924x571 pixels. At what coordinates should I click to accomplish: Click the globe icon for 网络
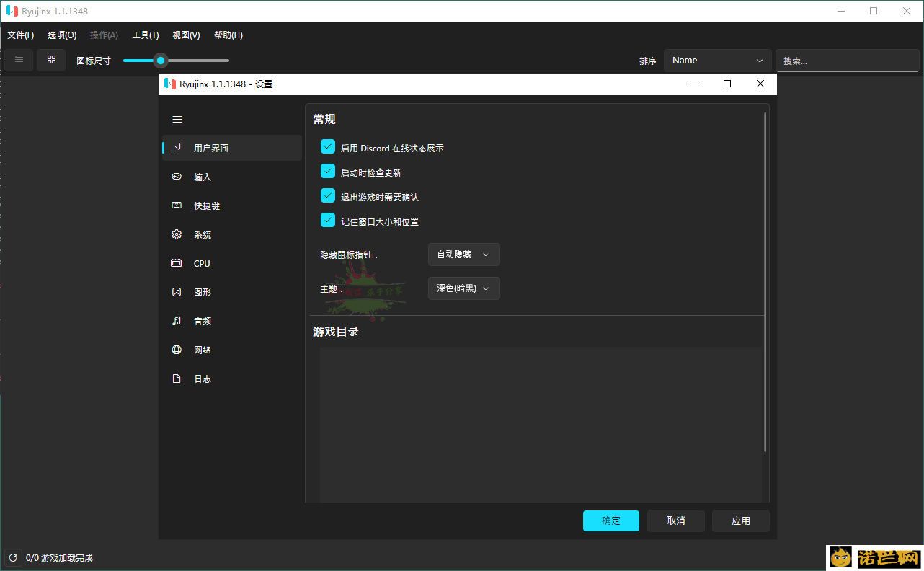177,350
